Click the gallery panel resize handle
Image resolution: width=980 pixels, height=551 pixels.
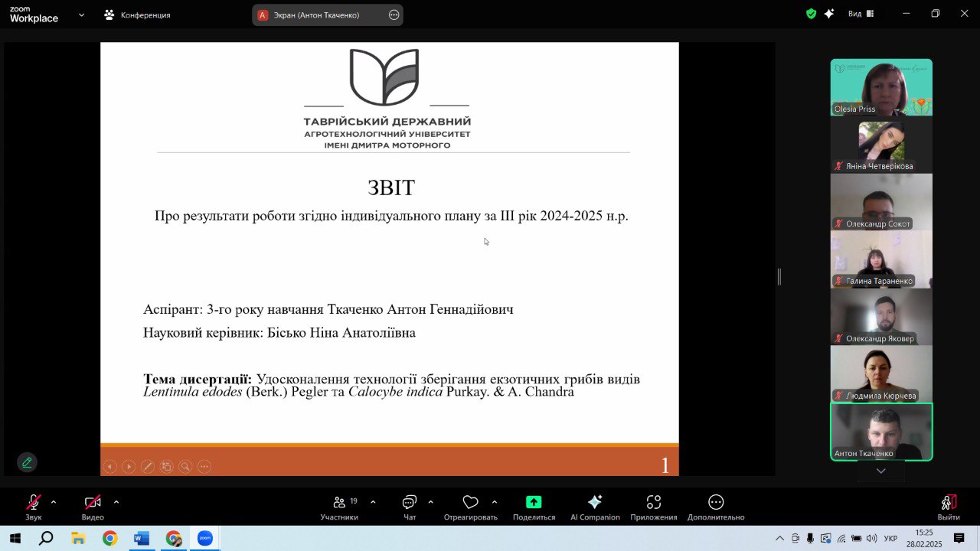pos(779,276)
